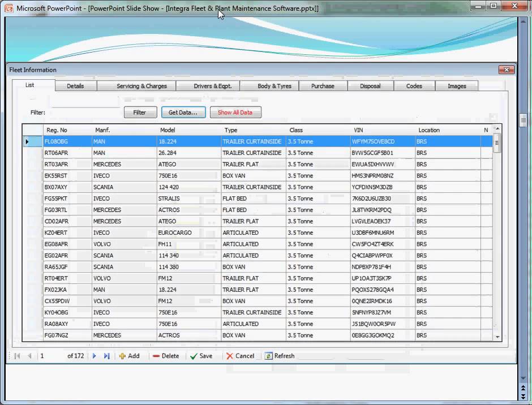Select Type cell ARTICULATED in KZ04ERT row
Image resolution: width=532 pixels, height=405 pixels.
pyautogui.click(x=254, y=232)
